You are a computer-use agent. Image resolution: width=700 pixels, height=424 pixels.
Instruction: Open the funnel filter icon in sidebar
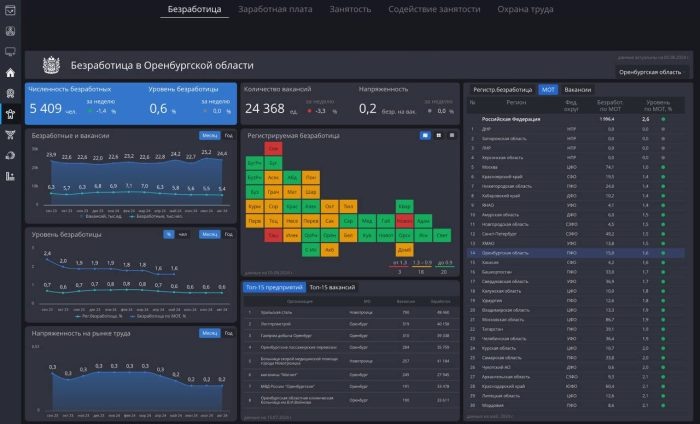(10, 135)
